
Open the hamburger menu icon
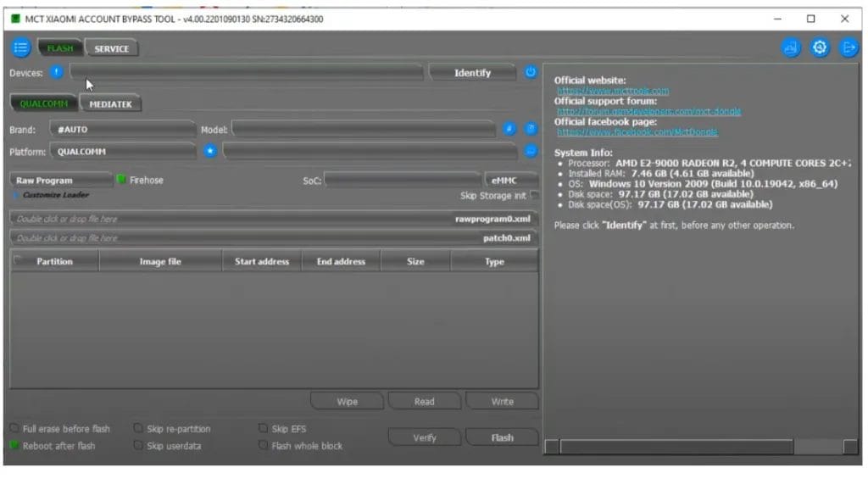click(x=20, y=47)
